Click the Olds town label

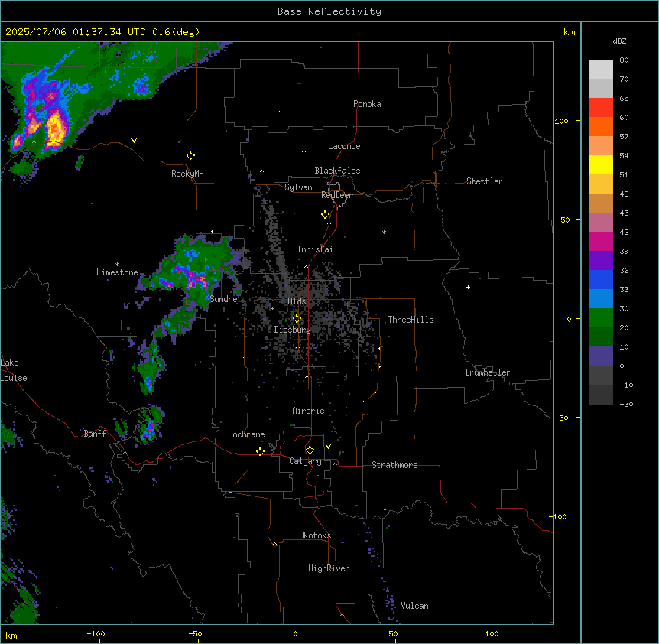[x=297, y=301]
